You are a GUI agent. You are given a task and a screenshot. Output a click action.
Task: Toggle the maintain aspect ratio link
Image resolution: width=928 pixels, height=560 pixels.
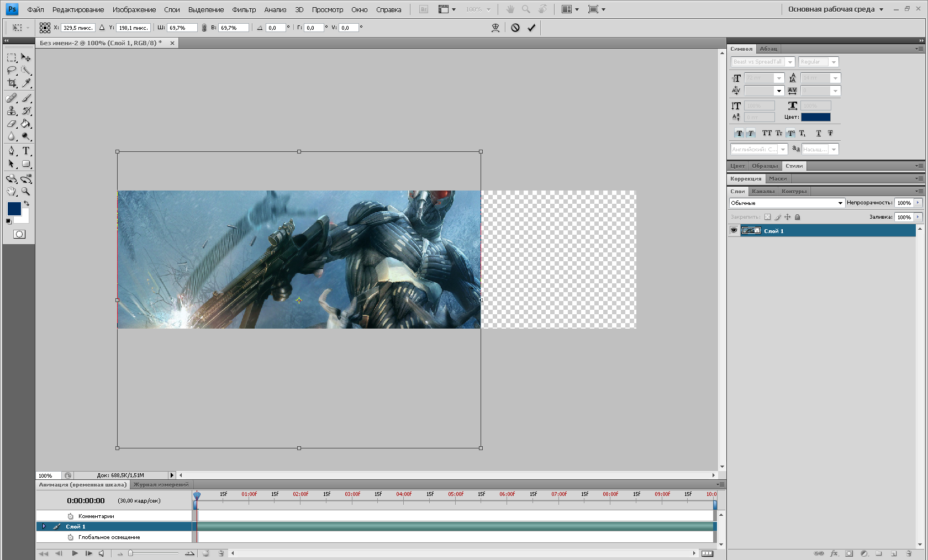point(204,28)
